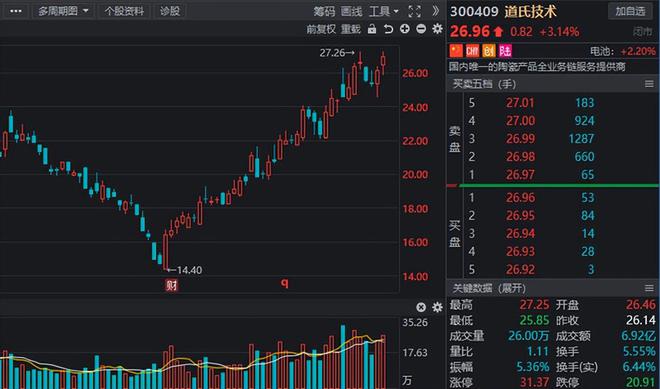Click the fullscreen expand icon
The height and width of the screenshot is (389, 660).
tap(415, 11)
